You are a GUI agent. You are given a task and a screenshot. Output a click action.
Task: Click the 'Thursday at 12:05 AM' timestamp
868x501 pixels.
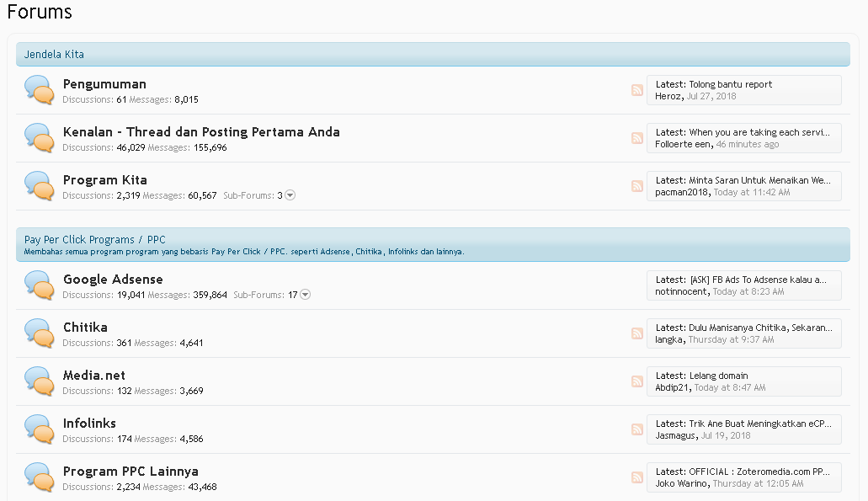(758, 484)
